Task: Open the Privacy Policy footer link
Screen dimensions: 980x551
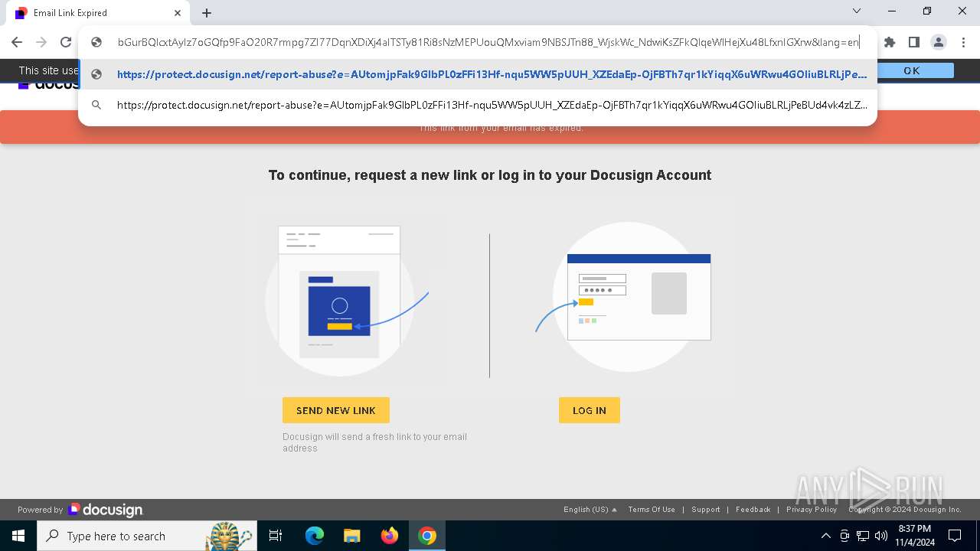Action: coord(812,510)
